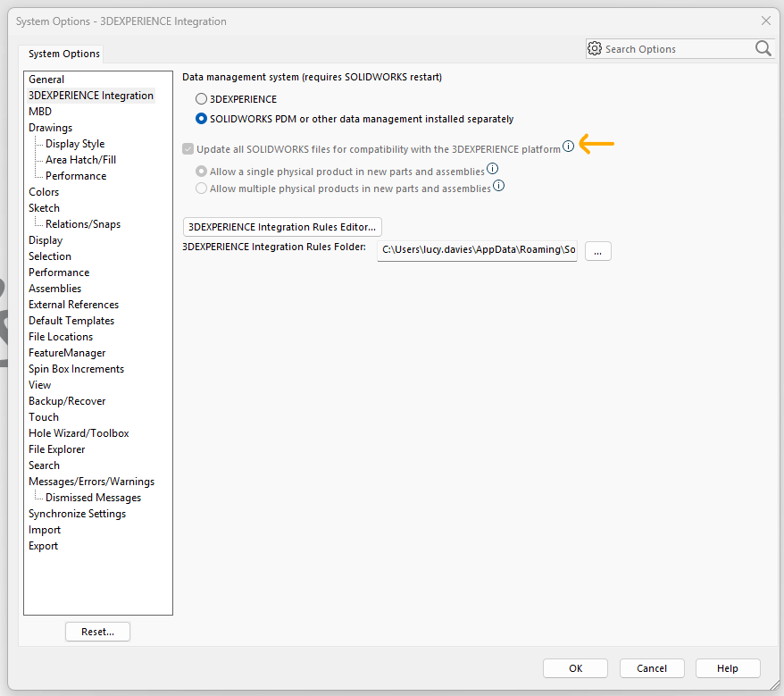Select SOLIDWORKS PDM data management option
The height and width of the screenshot is (696, 784).
pos(201,121)
